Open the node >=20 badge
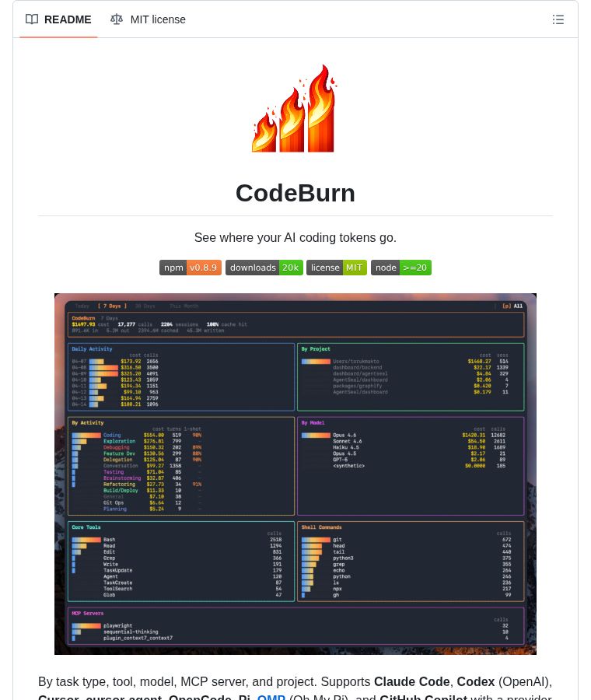Screen dimensions: 591x700 click(x=400, y=268)
